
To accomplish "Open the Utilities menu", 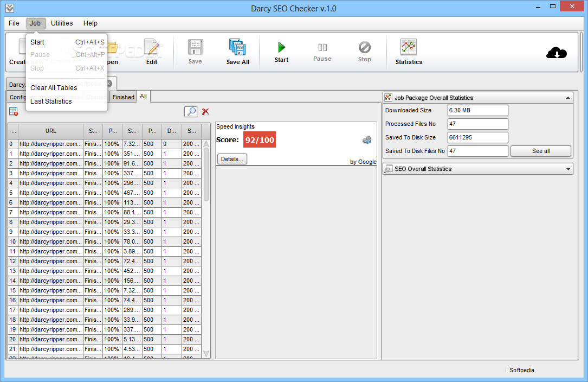I will [x=62, y=23].
